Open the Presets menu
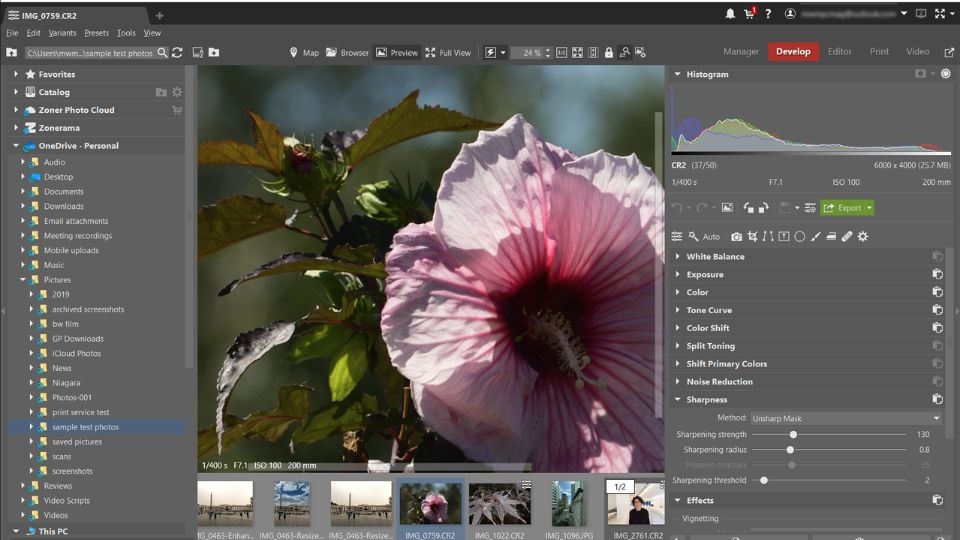This screenshot has width=960, height=540. tap(96, 33)
